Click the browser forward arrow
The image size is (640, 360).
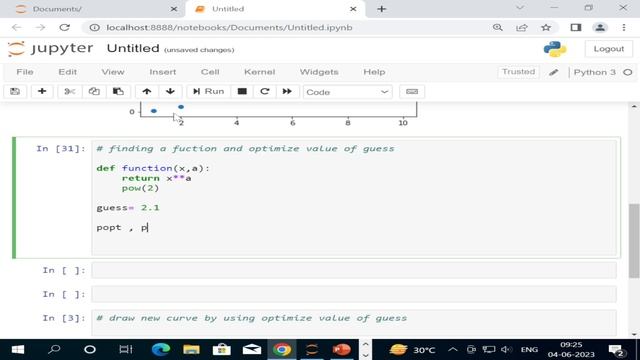(40, 27)
